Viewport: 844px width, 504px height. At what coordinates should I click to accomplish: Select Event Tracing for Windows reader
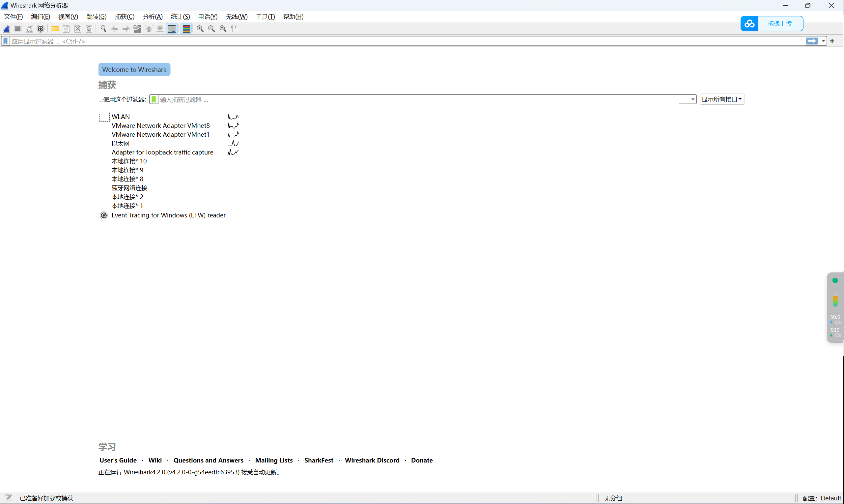(x=168, y=215)
